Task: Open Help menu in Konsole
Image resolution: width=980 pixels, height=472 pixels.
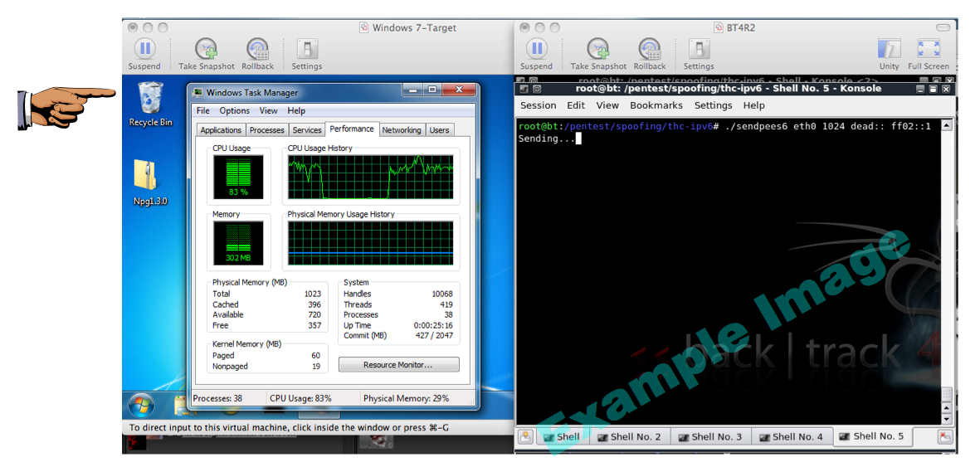Action: [753, 105]
